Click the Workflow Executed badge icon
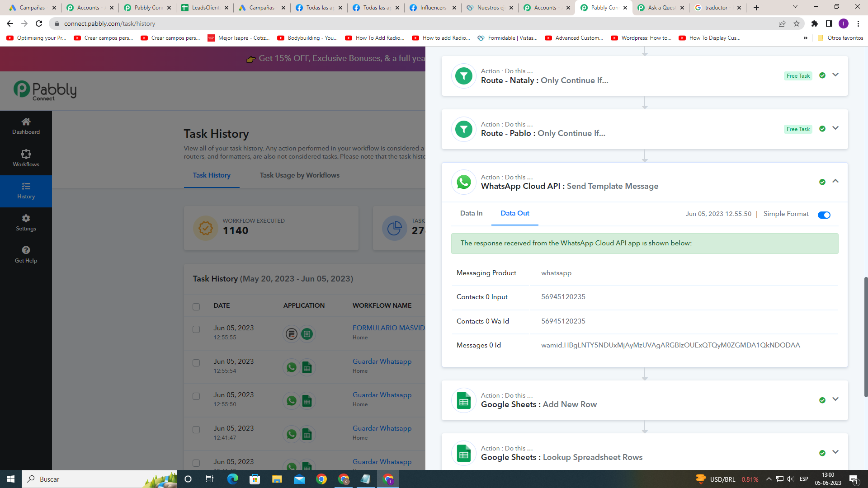Screen dimensions: 868x488 206,228
